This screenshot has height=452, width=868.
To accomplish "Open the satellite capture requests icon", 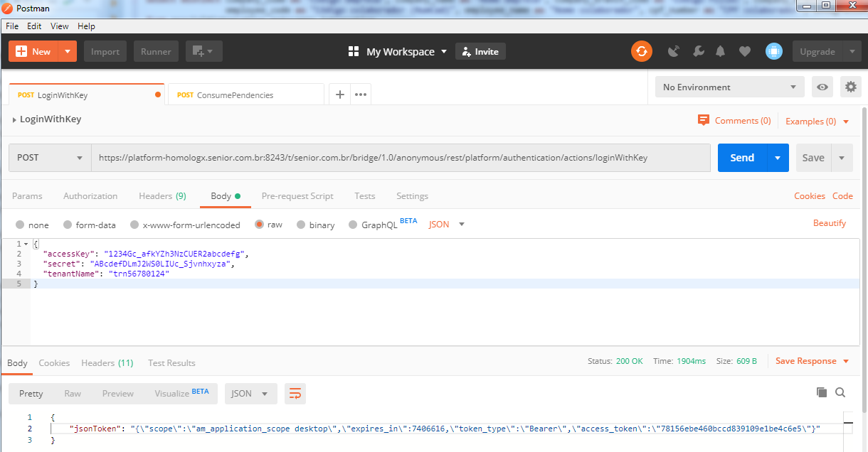I will (674, 51).
